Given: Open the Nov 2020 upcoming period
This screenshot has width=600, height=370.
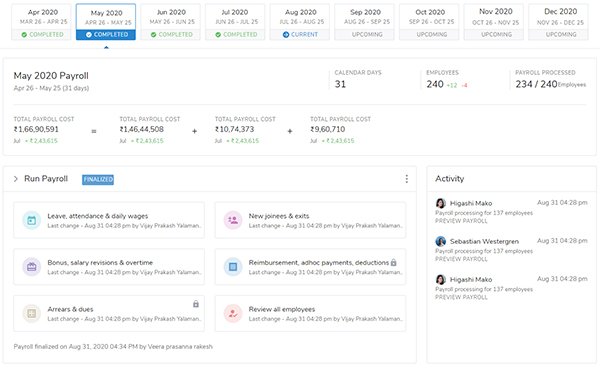Looking at the screenshot, I should coord(494,22).
